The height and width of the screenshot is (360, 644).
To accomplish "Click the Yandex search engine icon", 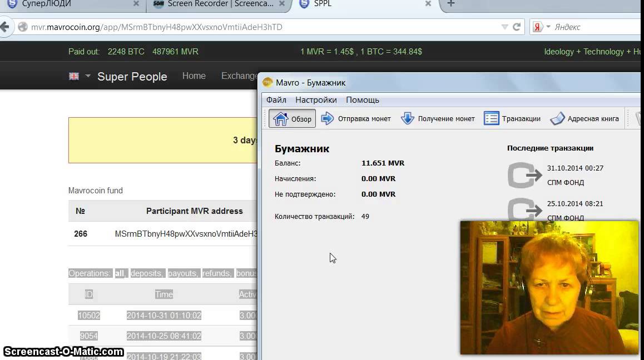I will 537,27.
